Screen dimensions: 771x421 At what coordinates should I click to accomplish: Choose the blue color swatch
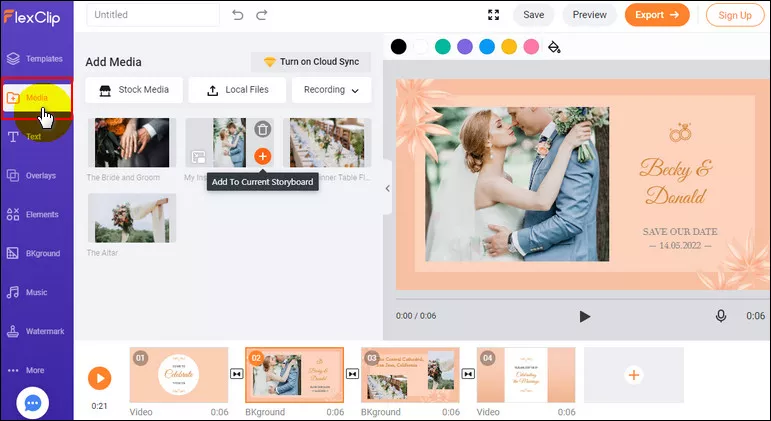click(487, 47)
